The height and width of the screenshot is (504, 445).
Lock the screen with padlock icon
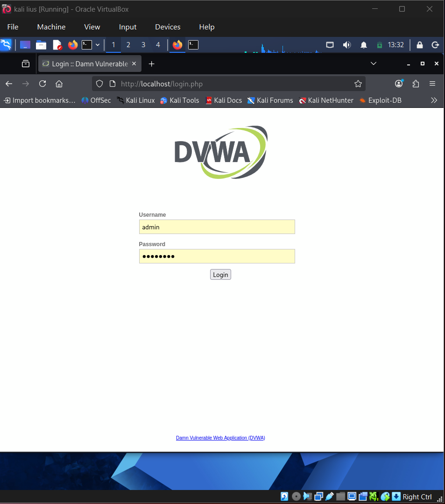(x=420, y=45)
